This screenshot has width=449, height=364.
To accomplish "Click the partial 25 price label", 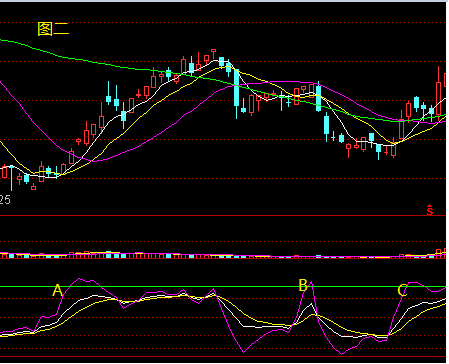I will (5, 200).
